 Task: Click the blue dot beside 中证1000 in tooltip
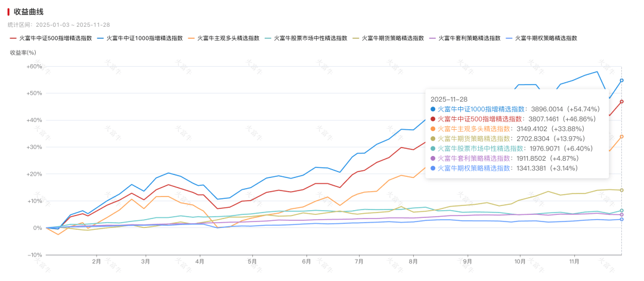click(x=433, y=110)
